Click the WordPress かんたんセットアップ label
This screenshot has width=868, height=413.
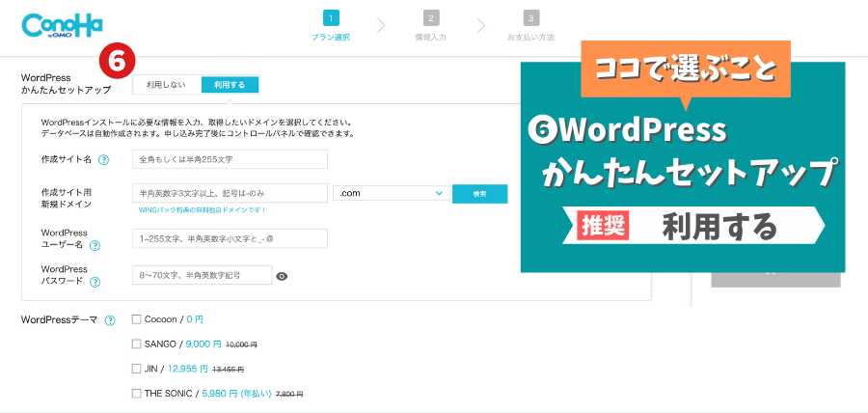pos(66,84)
